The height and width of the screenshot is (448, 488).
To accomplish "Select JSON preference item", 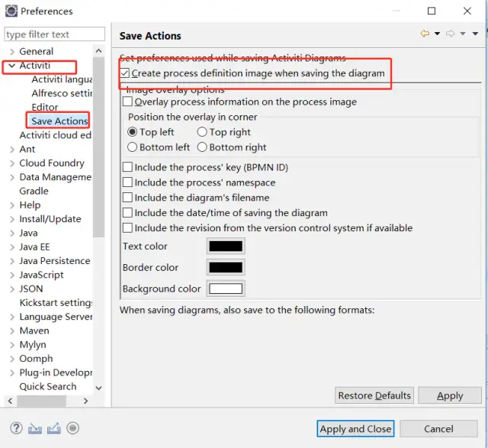I will tap(31, 288).
